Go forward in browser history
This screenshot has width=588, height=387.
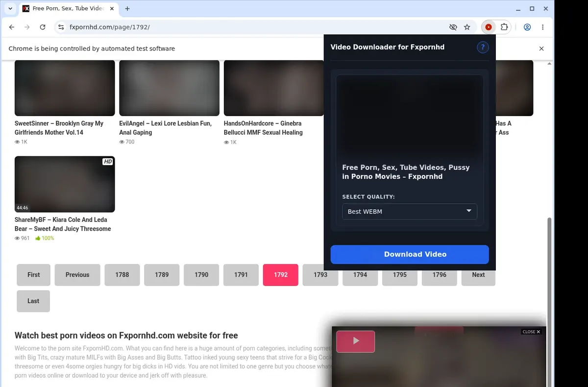pos(27,27)
